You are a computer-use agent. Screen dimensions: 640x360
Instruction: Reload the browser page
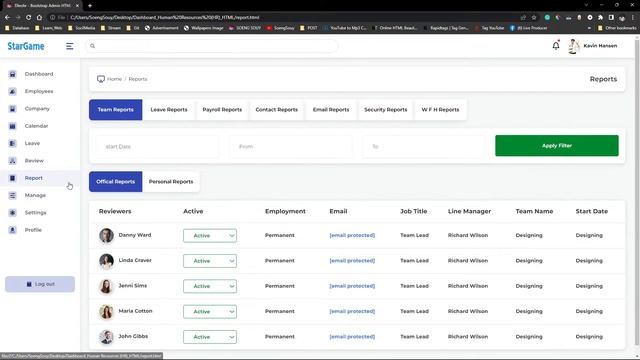pyautogui.click(x=28, y=18)
